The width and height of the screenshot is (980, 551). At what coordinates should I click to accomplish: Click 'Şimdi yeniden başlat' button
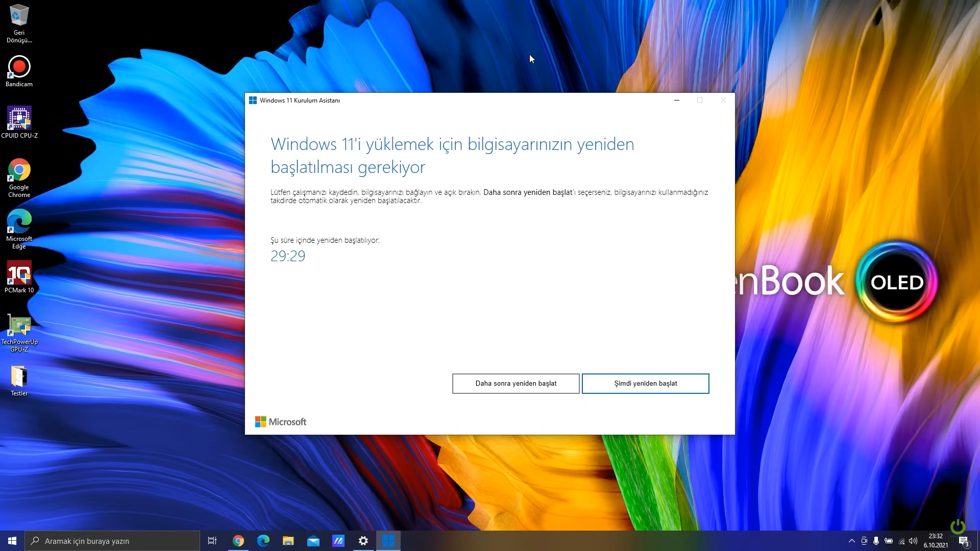point(645,384)
